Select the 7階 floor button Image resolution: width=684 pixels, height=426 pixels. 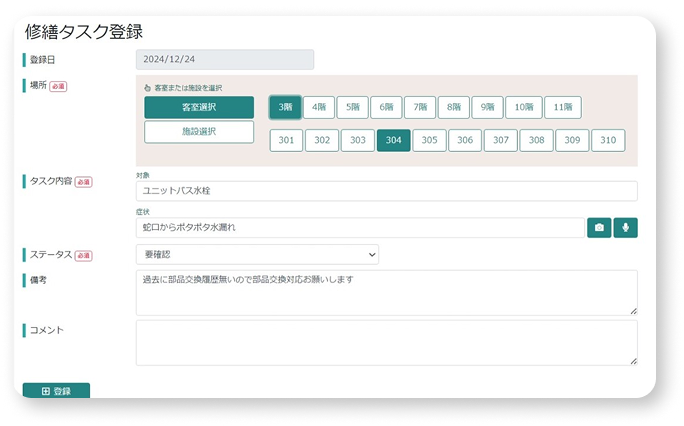[x=420, y=107]
